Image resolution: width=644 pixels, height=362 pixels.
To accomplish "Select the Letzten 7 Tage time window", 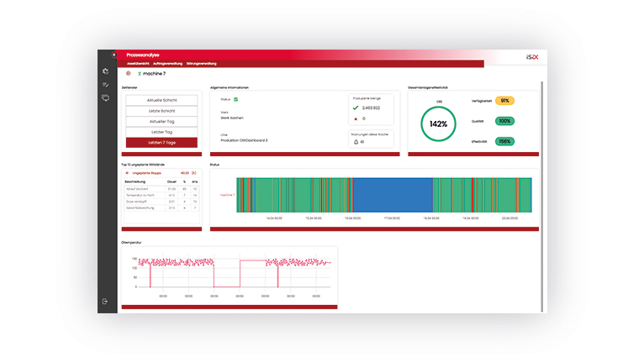I will (x=161, y=143).
